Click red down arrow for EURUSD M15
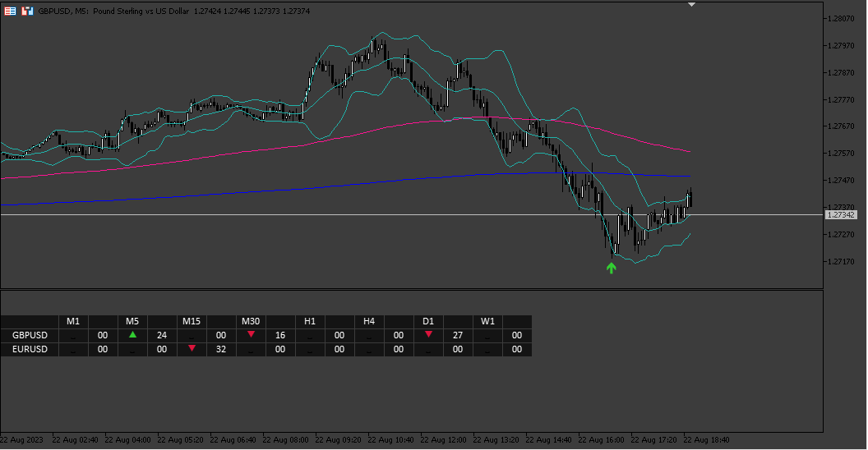 (192, 348)
